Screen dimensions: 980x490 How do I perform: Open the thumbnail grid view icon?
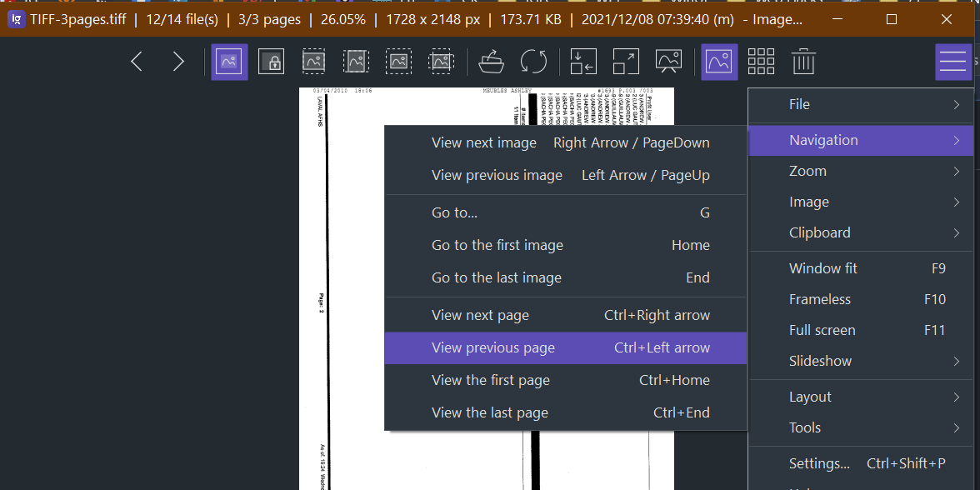(761, 61)
